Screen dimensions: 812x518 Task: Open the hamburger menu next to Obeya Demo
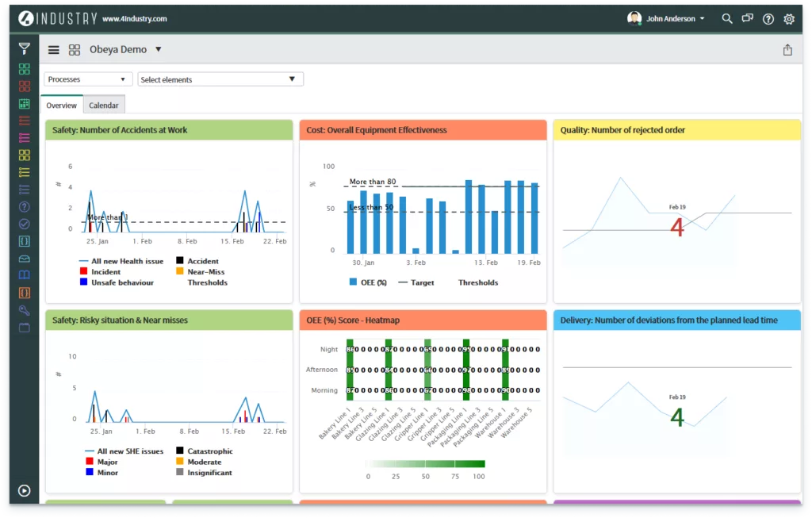point(53,50)
